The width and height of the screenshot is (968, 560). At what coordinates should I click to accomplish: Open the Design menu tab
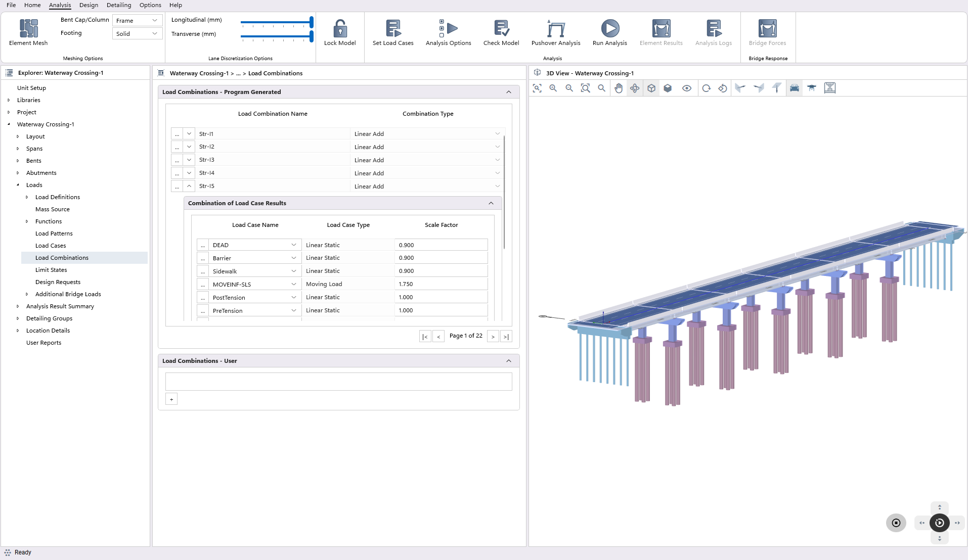click(x=89, y=5)
